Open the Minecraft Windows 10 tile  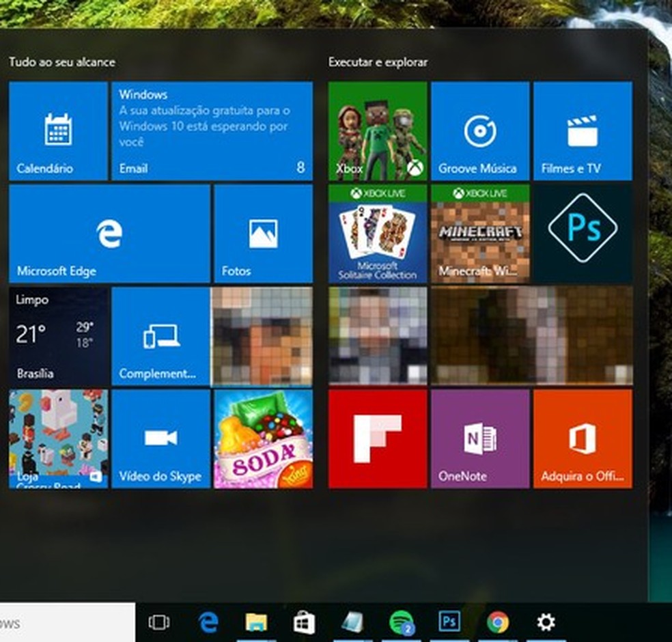480,234
